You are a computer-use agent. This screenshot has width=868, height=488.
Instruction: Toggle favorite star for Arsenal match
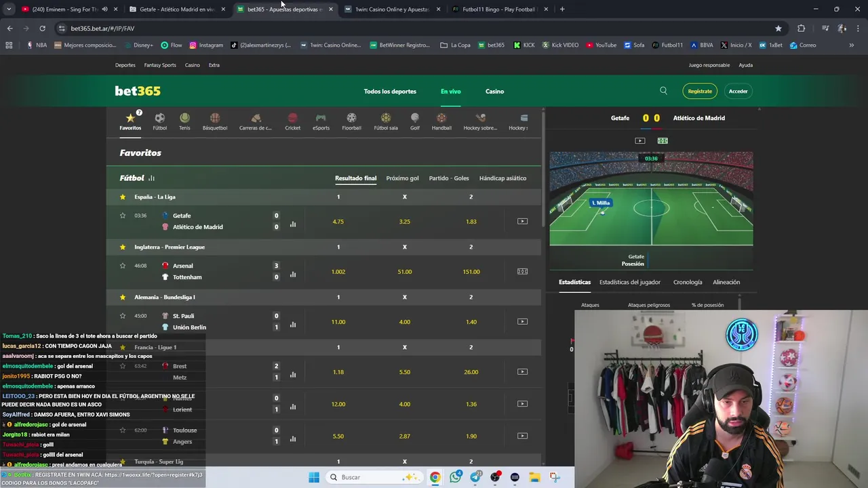point(123,266)
